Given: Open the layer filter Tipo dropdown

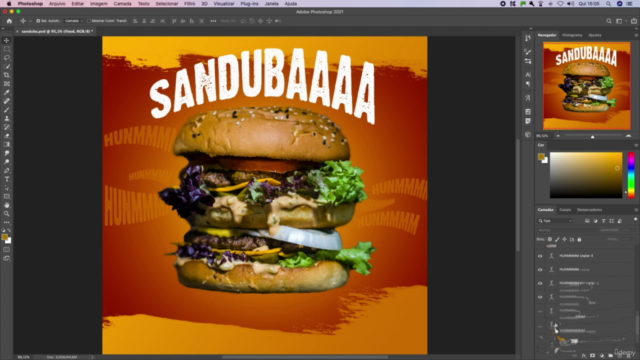Looking at the screenshot, I should coord(555,221).
